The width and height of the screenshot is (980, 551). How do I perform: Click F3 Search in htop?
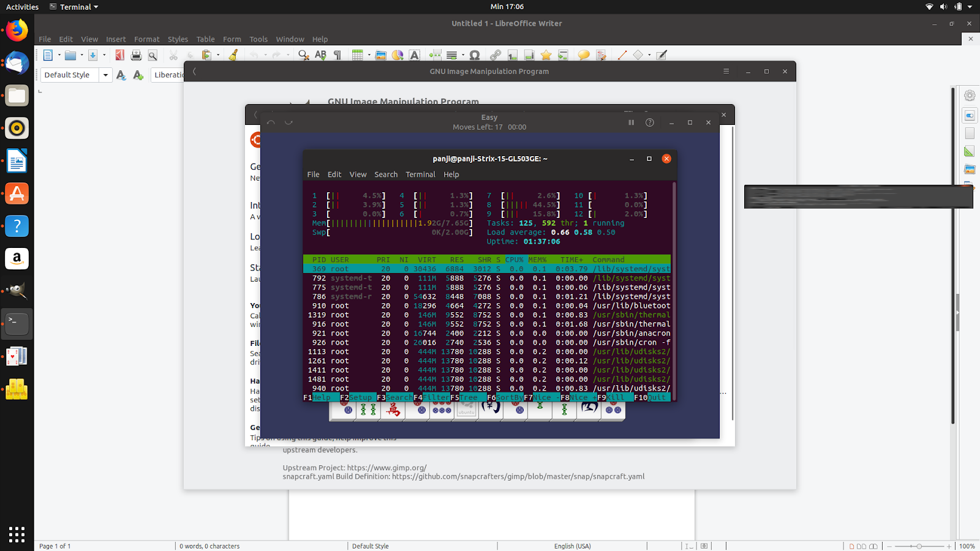[395, 397]
